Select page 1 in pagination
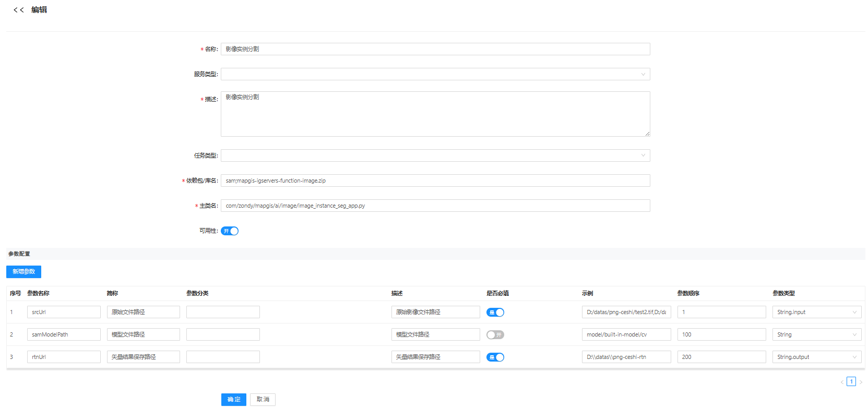 [851, 381]
